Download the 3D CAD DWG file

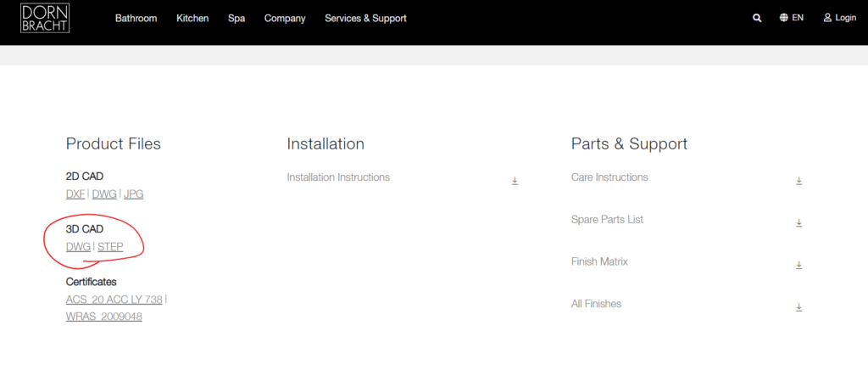click(78, 247)
